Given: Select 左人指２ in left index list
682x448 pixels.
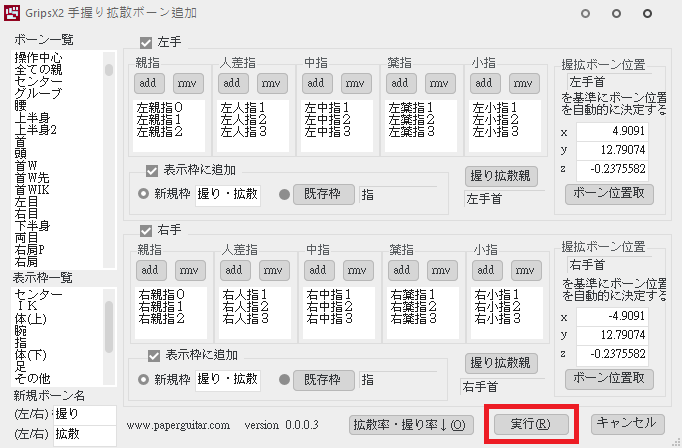Looking at the screenshot, I should pos(243,119).
